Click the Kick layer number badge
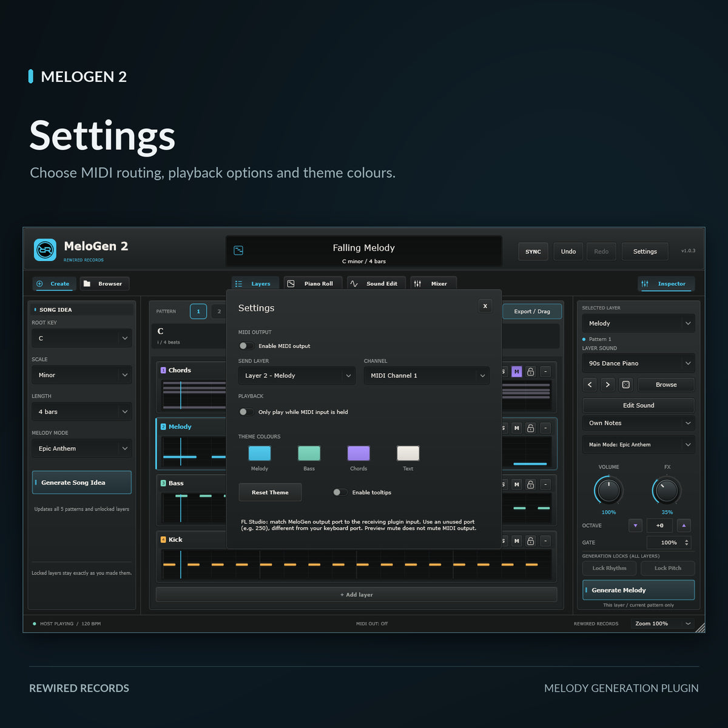 pyautogui.click(x=163, y=539)
